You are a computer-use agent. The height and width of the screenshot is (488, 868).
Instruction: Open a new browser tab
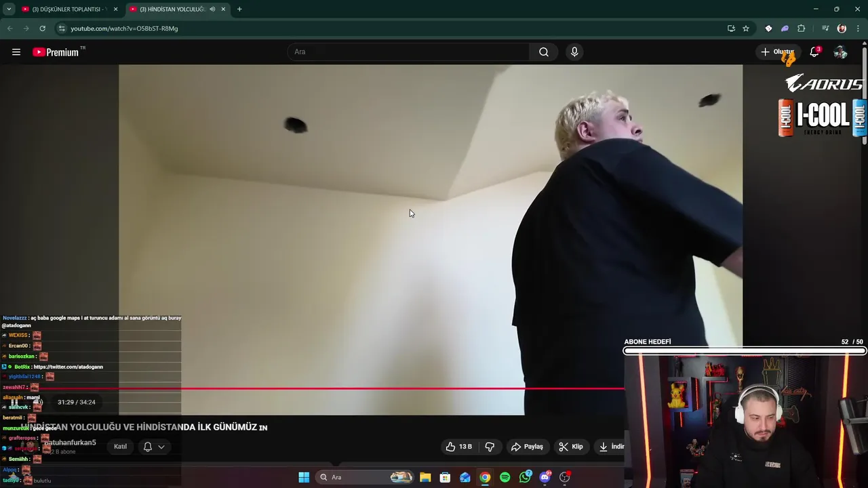coord(239,9)
